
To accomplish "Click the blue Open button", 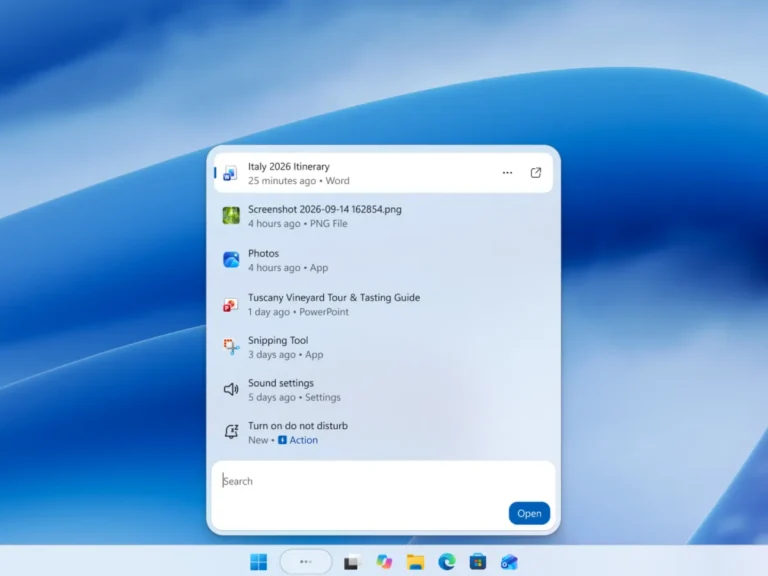I will pos(529,513).
